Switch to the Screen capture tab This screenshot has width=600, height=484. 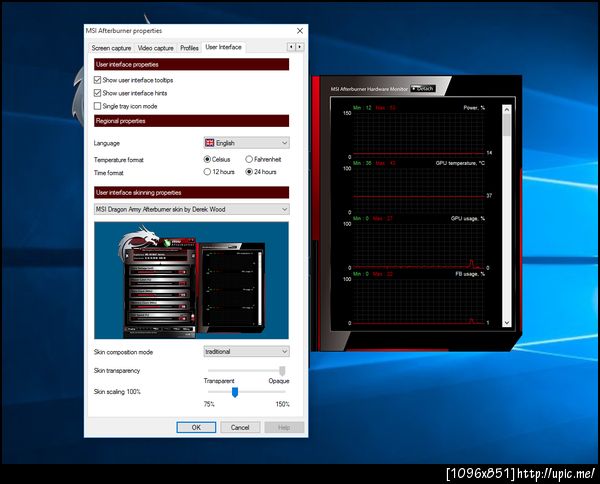pos(111,48)
